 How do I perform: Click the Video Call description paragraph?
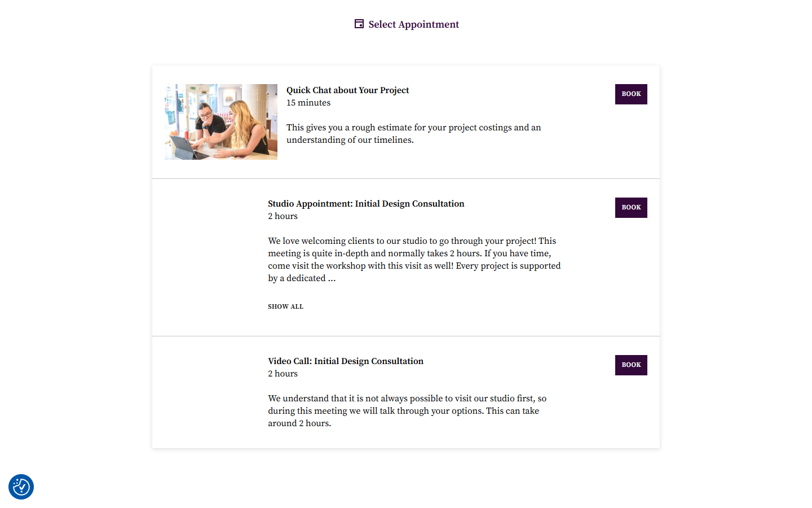pos(407,411)
